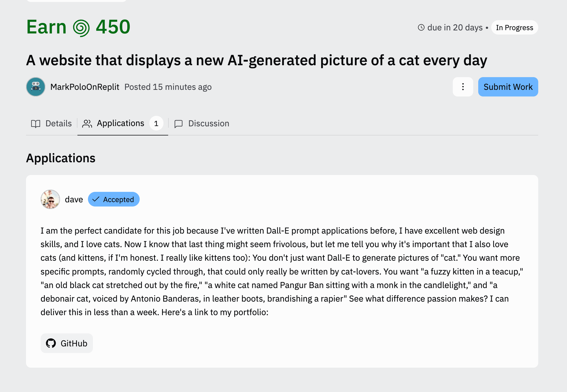The width and height of the screenshot is (567, 392).
Task: Open the GitHub portfolio link
Action: tap(67, 343)
